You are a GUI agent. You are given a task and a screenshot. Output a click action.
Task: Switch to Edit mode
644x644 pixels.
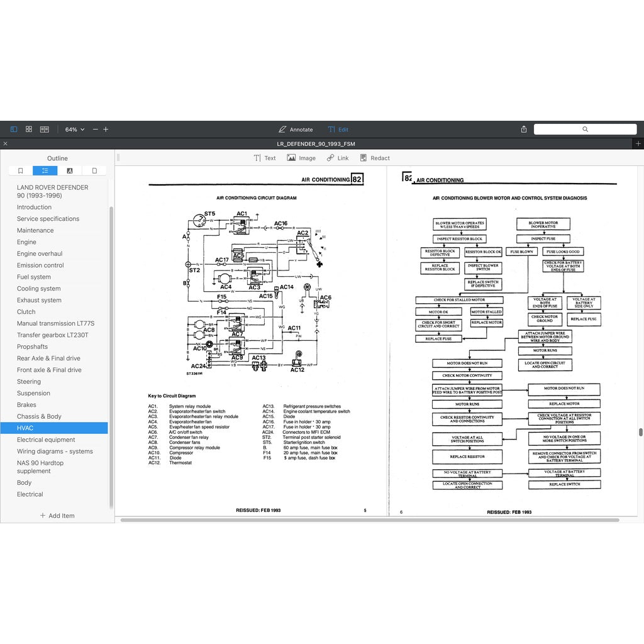(338, 130)
